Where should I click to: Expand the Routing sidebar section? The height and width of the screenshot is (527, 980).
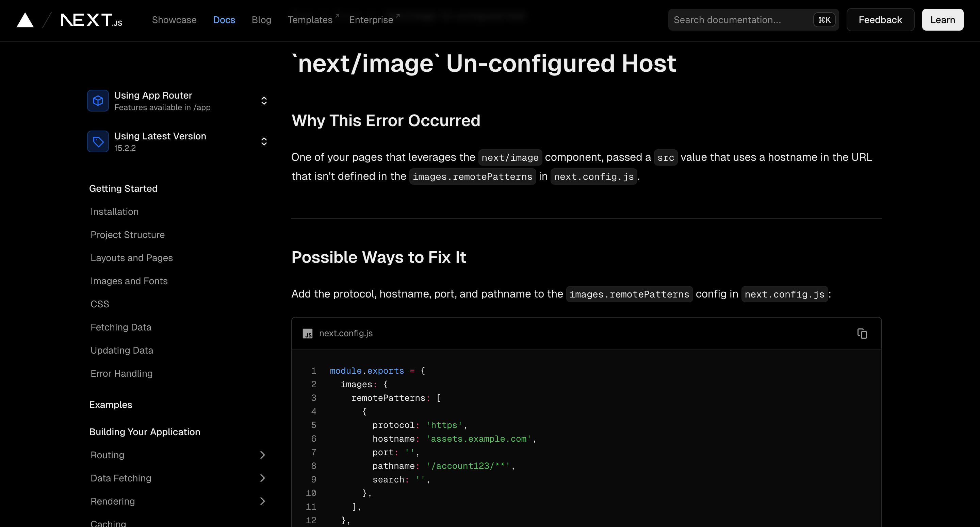(x=262, y=455)
